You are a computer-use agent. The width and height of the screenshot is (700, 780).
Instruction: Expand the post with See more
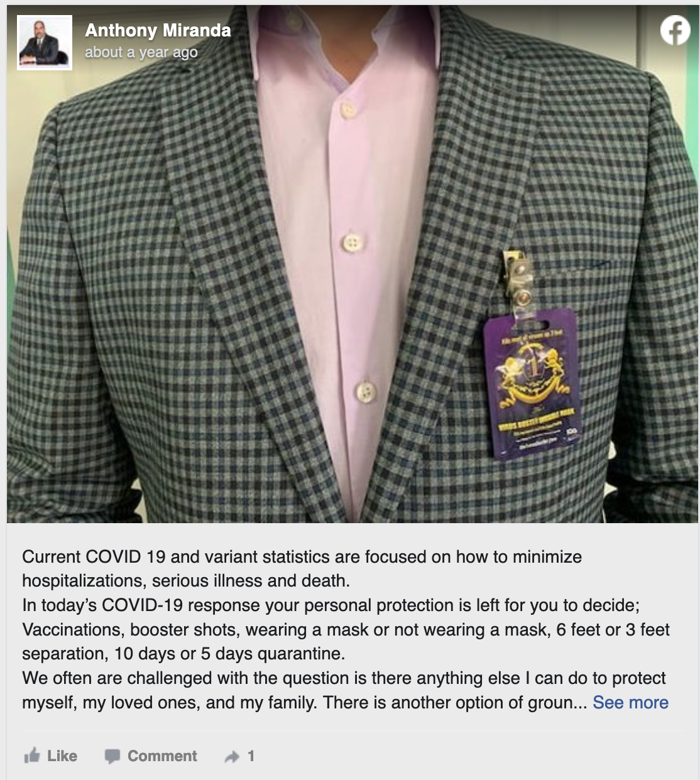[x=630, y=702]
